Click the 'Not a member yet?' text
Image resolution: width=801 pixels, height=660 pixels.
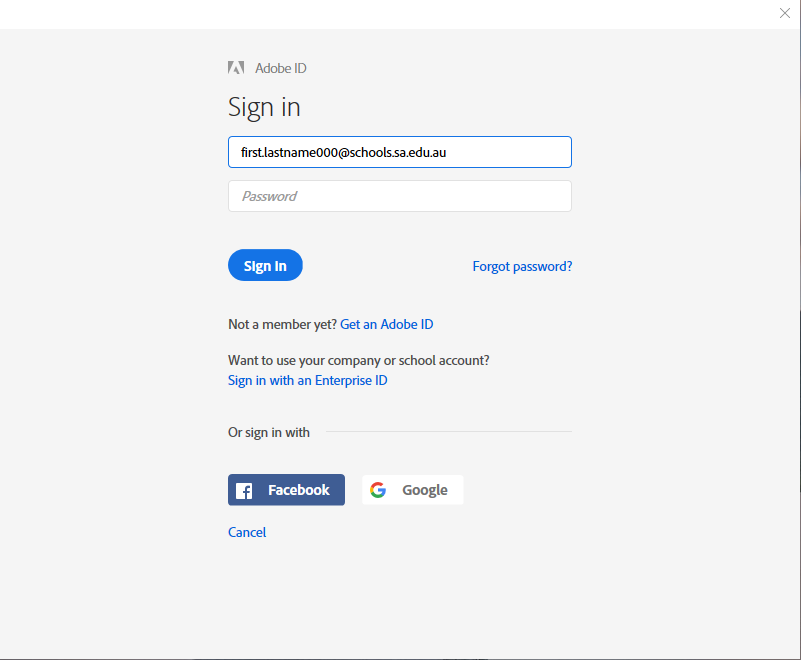282,324
